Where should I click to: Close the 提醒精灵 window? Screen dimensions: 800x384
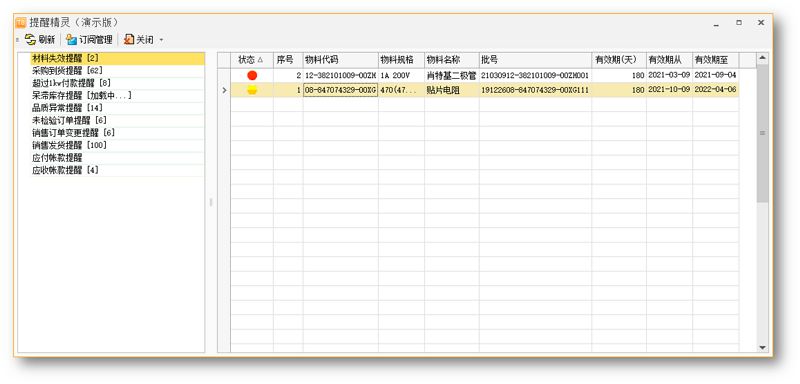761,23
